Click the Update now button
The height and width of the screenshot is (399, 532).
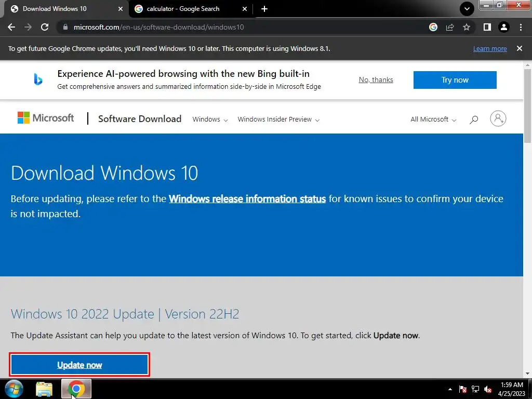click(79, 365)
